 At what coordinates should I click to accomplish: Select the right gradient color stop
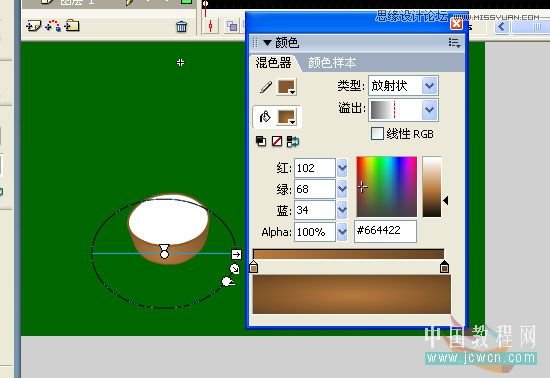click(x=444, y=267)
